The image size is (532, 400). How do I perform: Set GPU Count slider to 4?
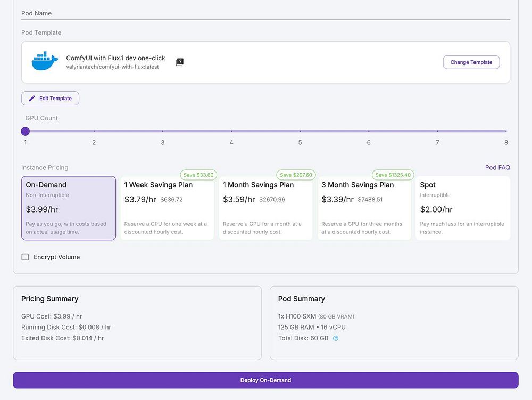[231, 131]
